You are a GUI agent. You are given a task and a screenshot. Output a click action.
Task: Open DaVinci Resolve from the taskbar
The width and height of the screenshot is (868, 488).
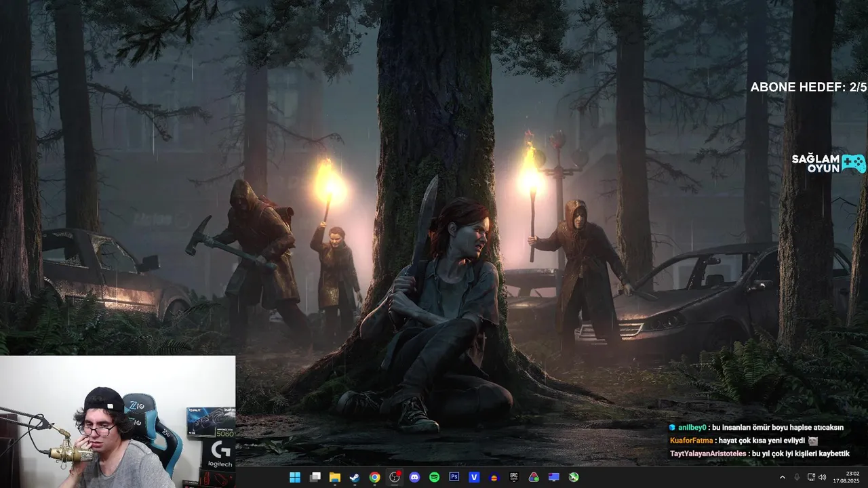534,477
